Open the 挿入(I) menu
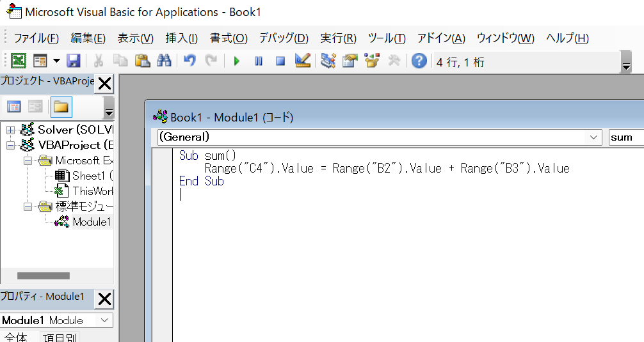The image size is (644, 342). 182,38
